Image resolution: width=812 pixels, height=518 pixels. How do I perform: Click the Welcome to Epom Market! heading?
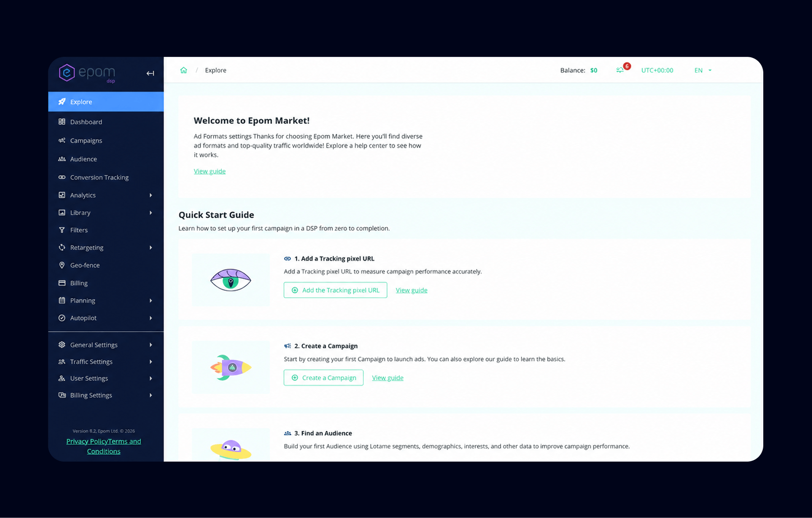252,120
